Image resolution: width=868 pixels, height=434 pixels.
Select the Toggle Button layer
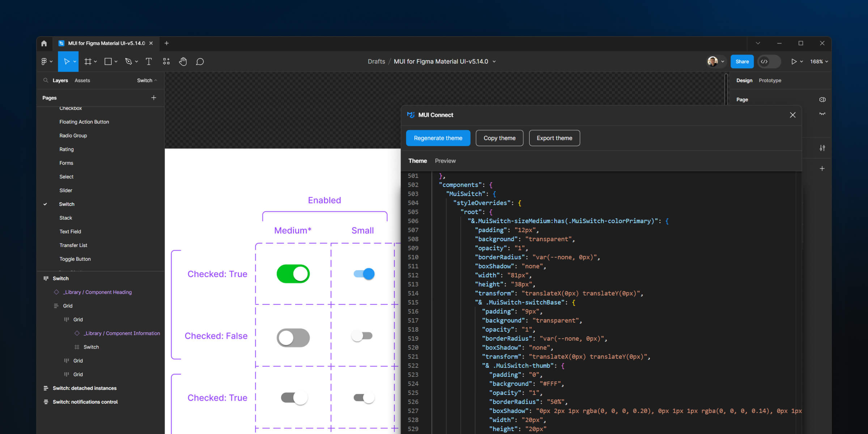tap(75, 259)
